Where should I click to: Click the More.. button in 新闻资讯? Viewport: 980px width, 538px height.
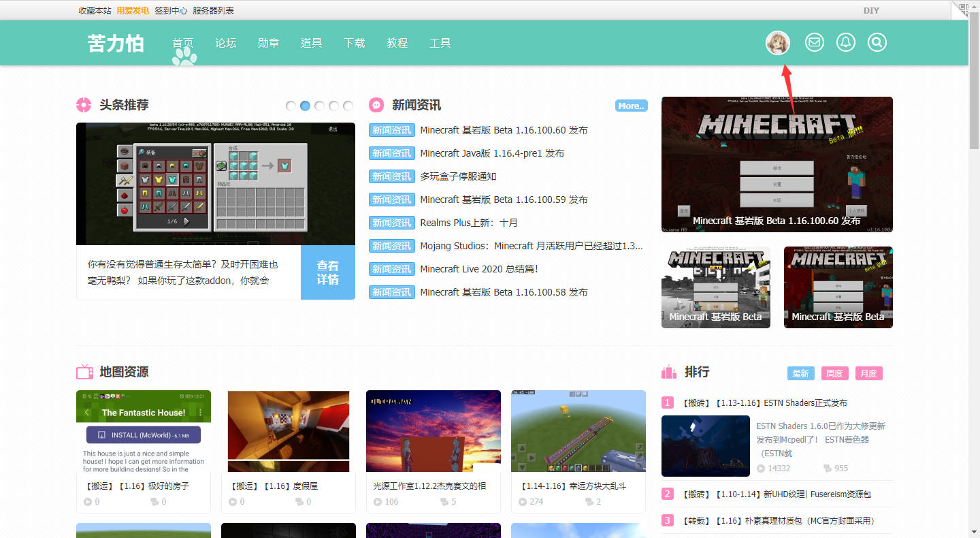coord(632,106)
